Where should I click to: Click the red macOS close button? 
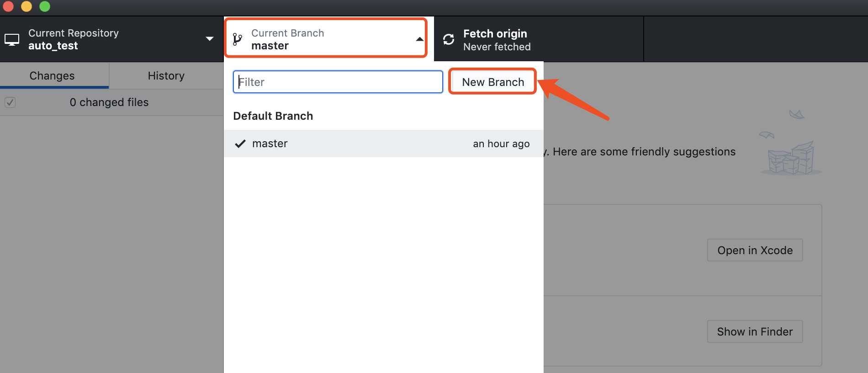pos(8,6)
